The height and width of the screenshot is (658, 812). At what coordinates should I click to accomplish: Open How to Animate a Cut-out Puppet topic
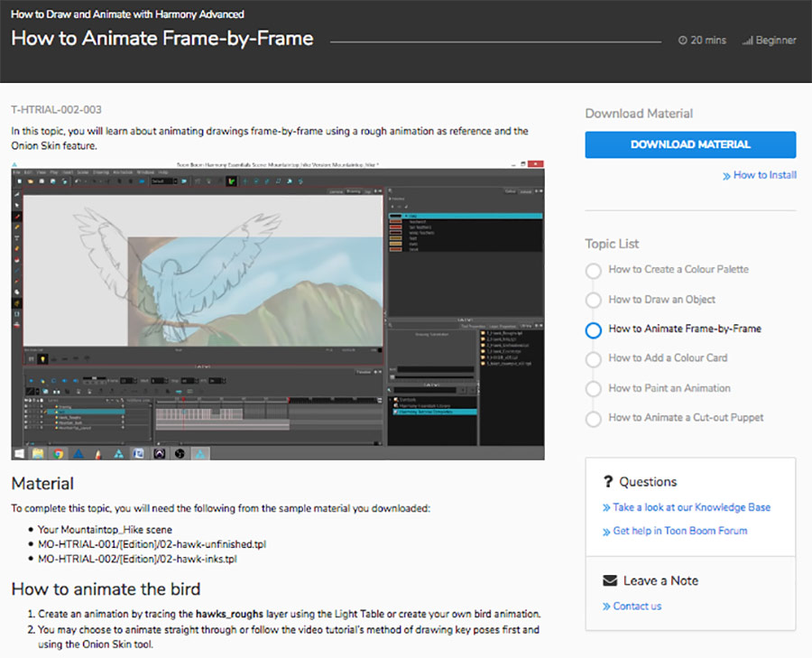[x=686, y=418]
